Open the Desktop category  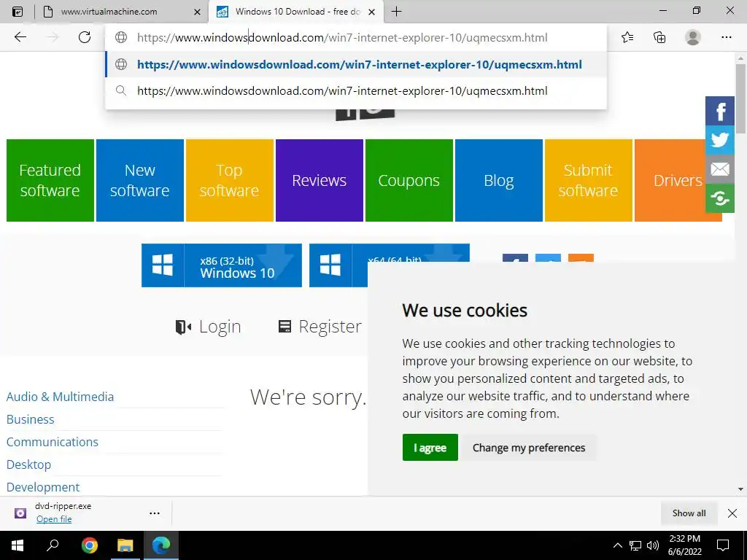28,464
